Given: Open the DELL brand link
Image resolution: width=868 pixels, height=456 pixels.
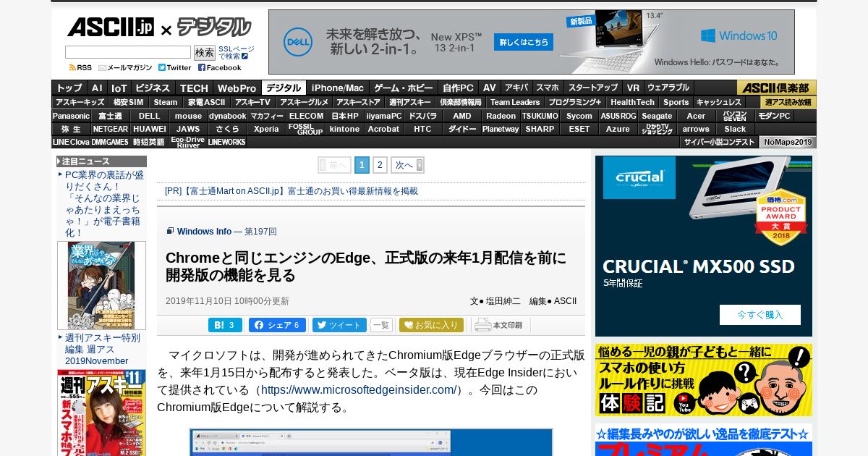Looking at the screenshot, I should (x=150, y=116).
